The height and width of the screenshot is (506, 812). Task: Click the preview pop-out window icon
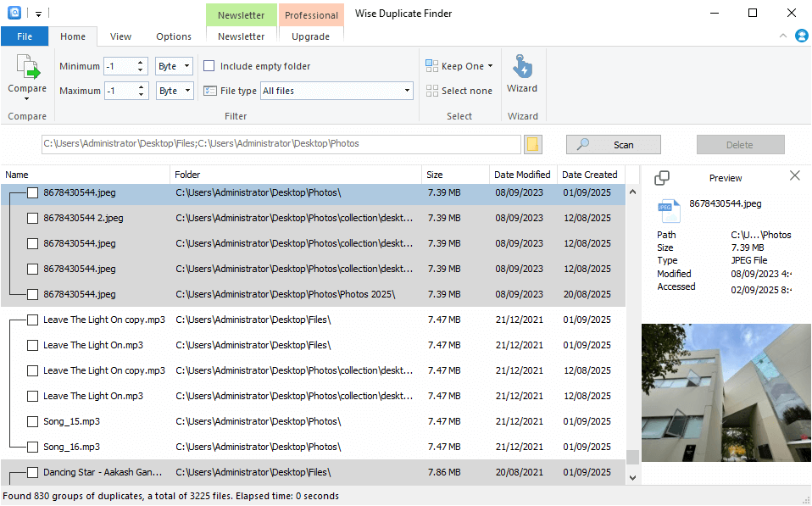[x=662, y=177]
